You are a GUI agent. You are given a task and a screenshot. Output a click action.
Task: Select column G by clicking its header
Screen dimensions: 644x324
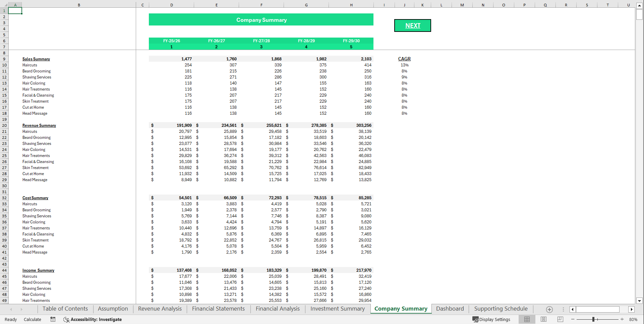pyautogui.click(x=306, y=5)
